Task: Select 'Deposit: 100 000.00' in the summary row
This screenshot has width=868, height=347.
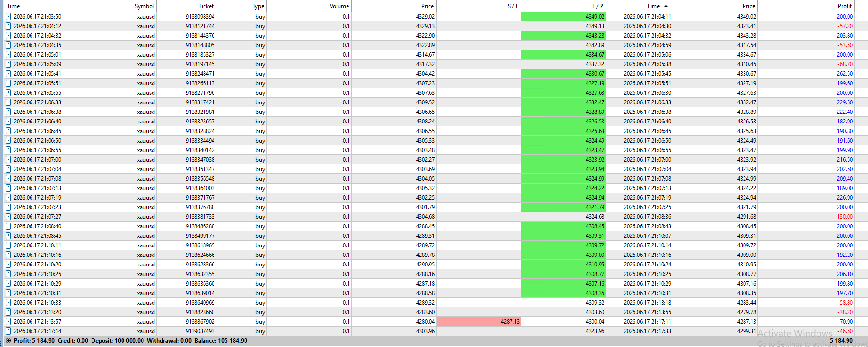Action: (117, 341)
